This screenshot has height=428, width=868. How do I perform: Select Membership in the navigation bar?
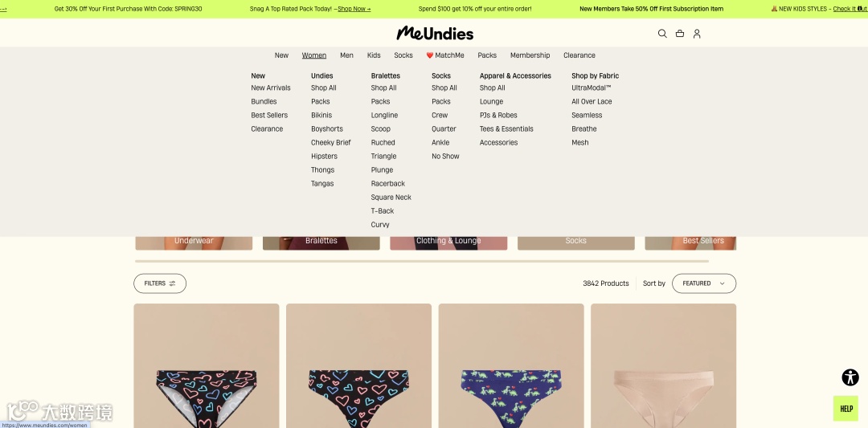(530, 55)
